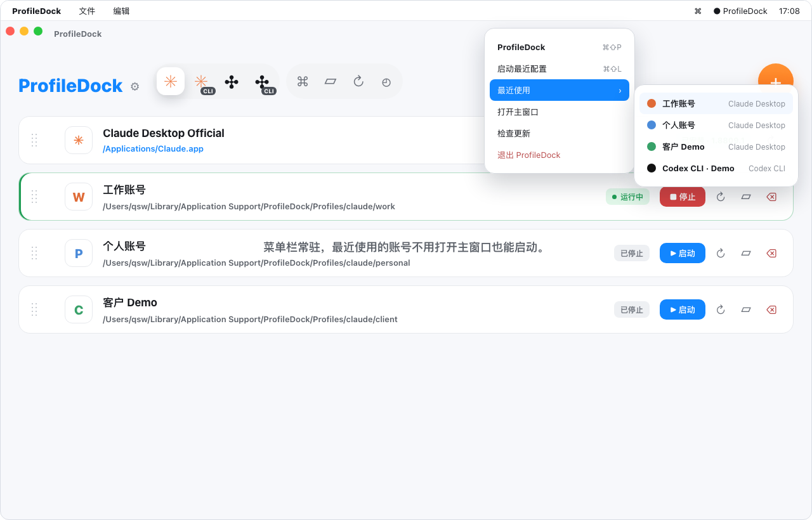The image size is (812, 520).
Task: Click the parallelogram icon in the top toolbar
Action: [331, 81]
